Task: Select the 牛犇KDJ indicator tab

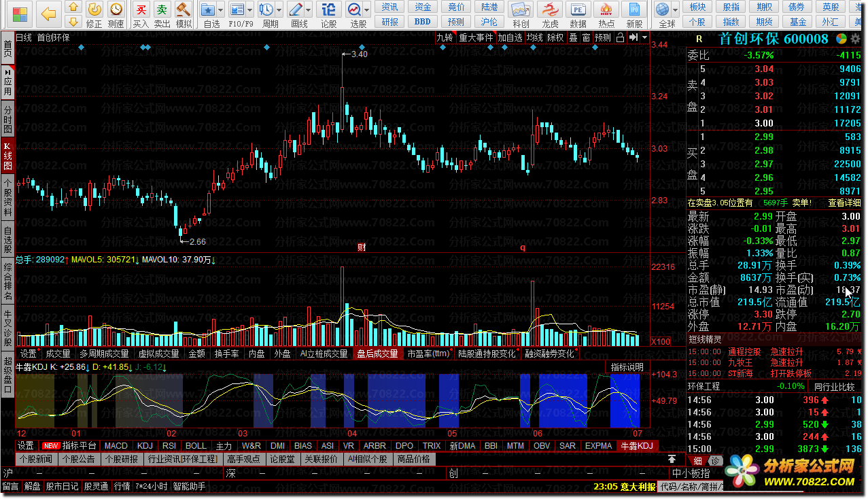Action: pos(636,446)
